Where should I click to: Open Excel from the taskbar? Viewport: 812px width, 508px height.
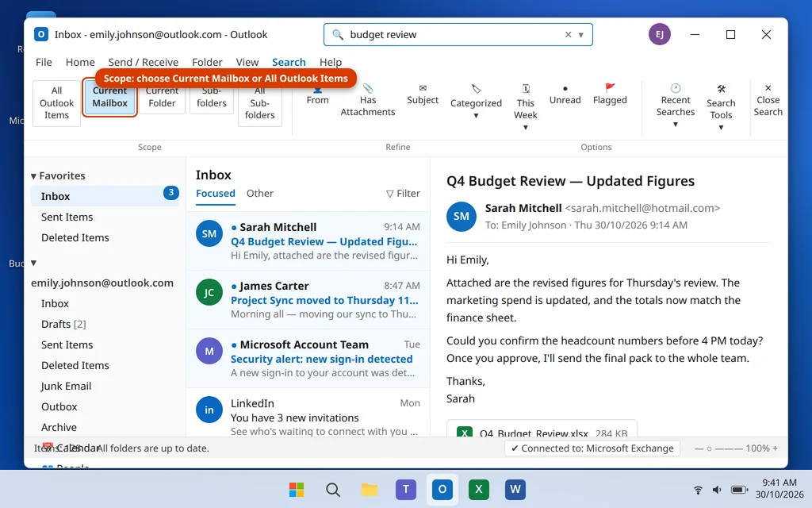(479, 489)
